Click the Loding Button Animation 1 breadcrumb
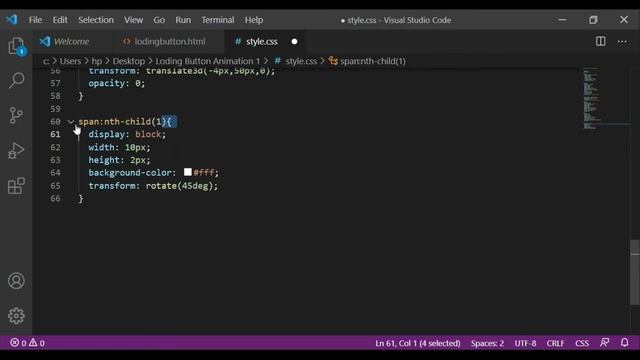The width and height of the screenshot is (640, 360). tap(207, 61)
